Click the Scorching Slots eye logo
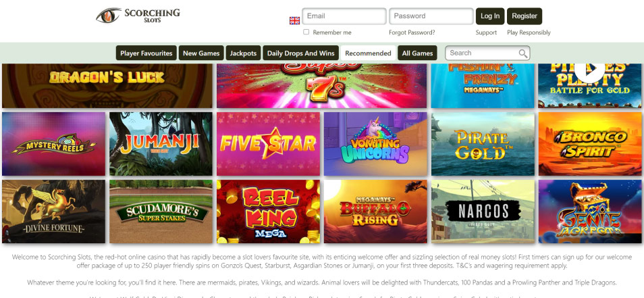This screenshot has width=644, height=298. pos(109,16)
